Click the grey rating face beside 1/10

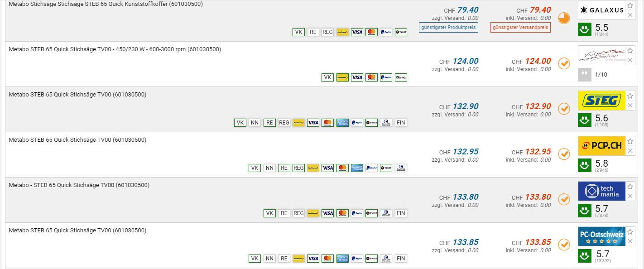click(x=585, y=75)
